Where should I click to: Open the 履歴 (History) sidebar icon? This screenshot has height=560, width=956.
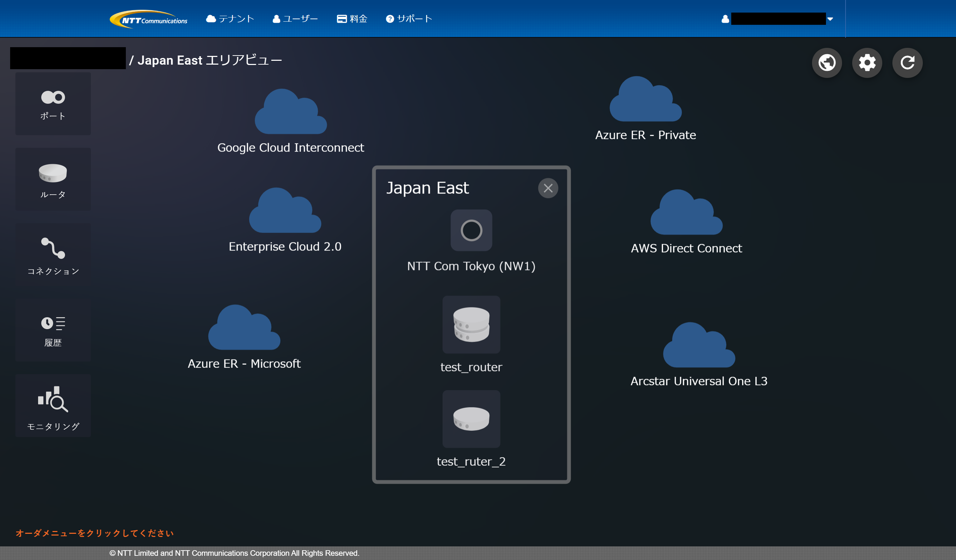coord(53,330)
